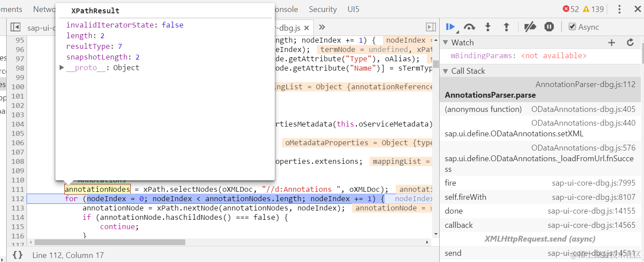The width and height of the screenshot is (644, 262).
Task: Switch to the Security tab
Action: tap(323, 9)
